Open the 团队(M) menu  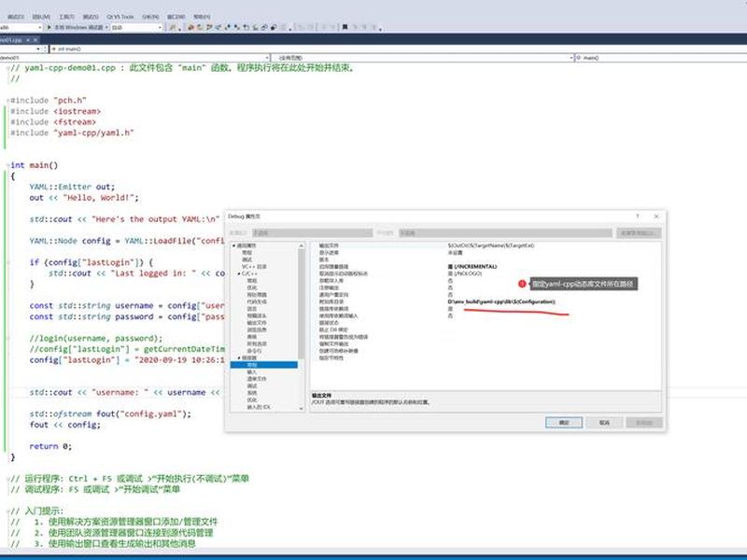coord(41,17)
